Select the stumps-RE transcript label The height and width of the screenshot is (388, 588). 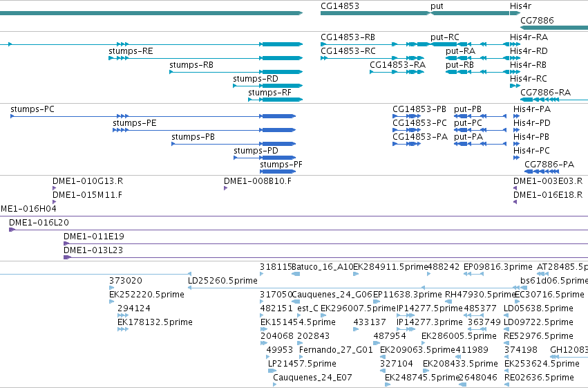[131, 51]
